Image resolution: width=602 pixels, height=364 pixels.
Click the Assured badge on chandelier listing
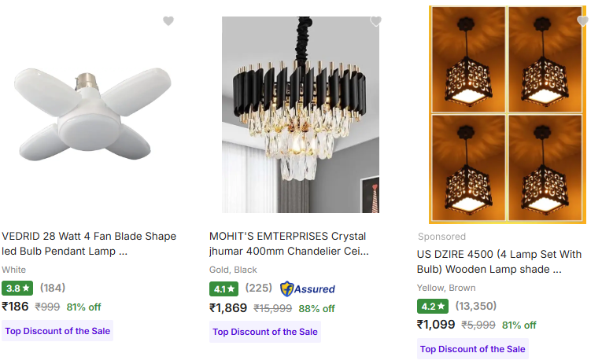(x=308, y=289)
